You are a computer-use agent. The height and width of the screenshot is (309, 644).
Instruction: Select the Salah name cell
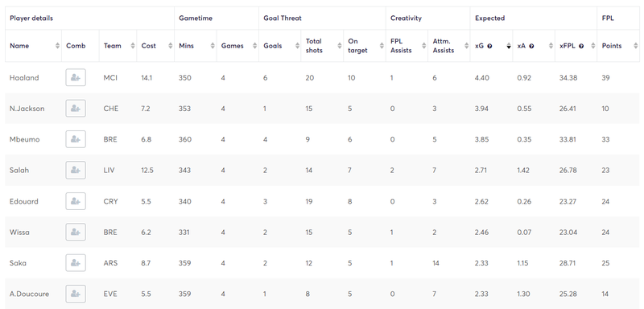click(19, 170)
